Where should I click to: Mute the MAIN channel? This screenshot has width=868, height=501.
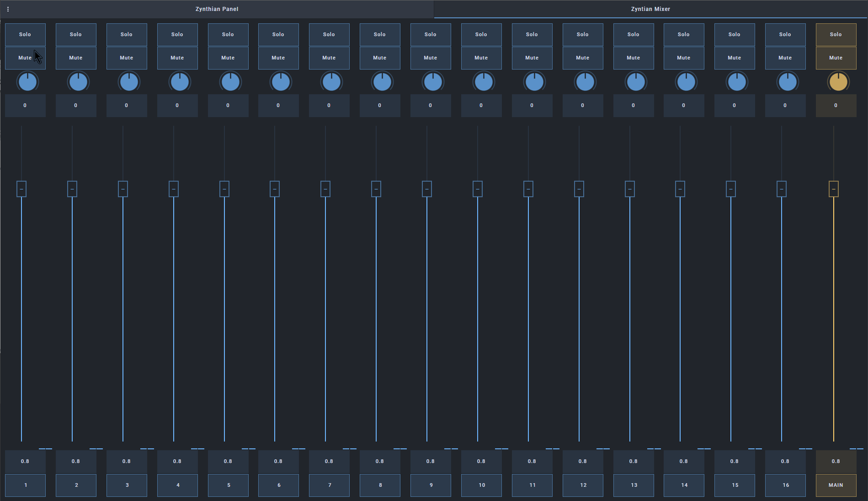[836, 58]
